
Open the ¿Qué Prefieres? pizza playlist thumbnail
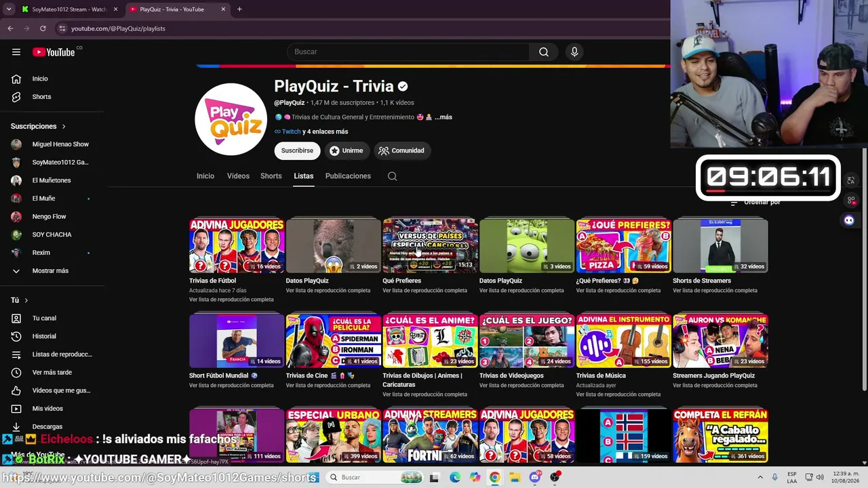click(624, 245)
